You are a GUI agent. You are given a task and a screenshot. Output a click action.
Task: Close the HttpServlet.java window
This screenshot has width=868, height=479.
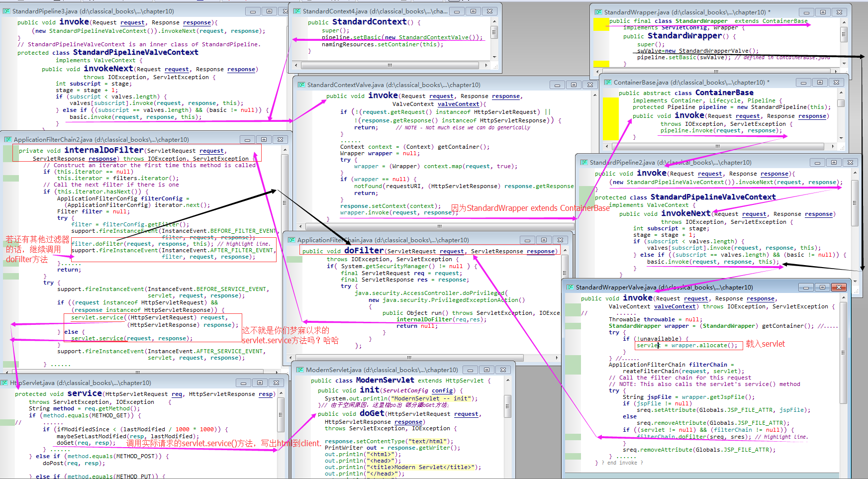(276, 383)
